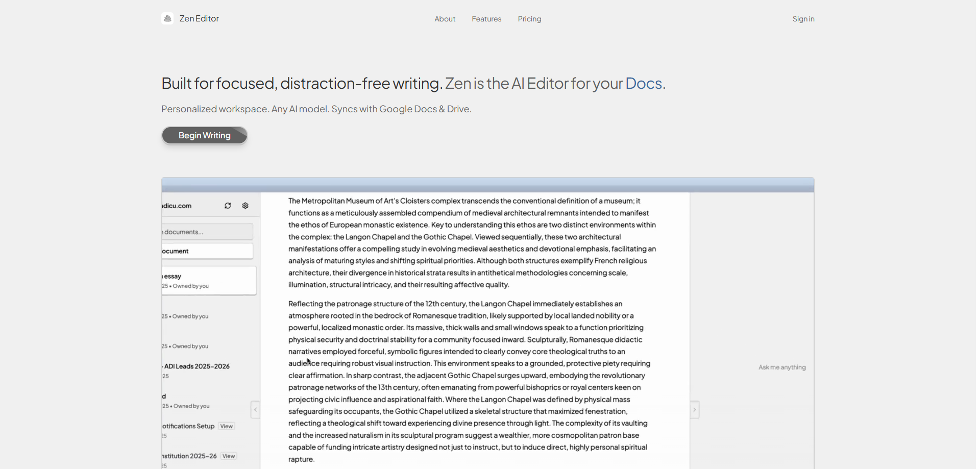Click the Zen Editor logo icon
980x469 pixels.
pyautogui.click(x=167, y=18)
